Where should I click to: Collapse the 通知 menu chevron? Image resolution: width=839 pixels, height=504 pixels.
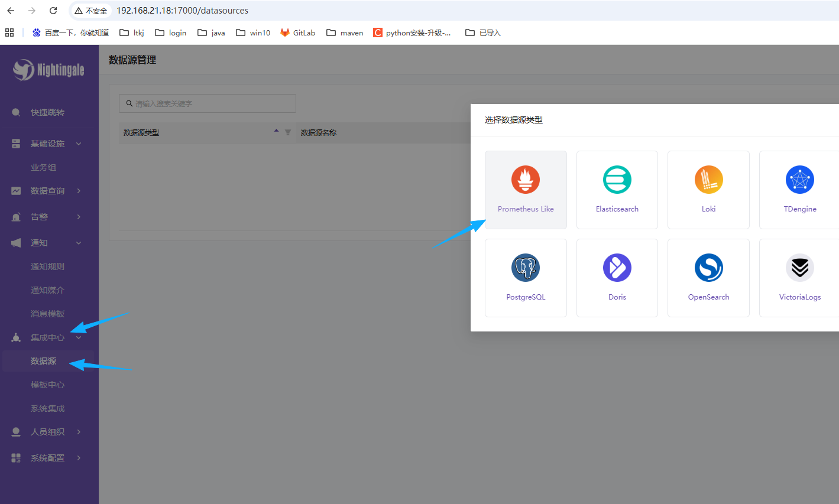tap(79, 243)
